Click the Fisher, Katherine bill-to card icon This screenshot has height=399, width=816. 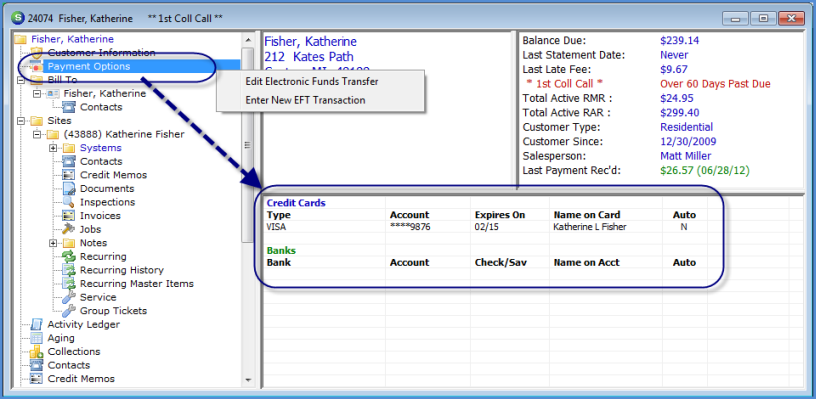click(x=53, y=94)
